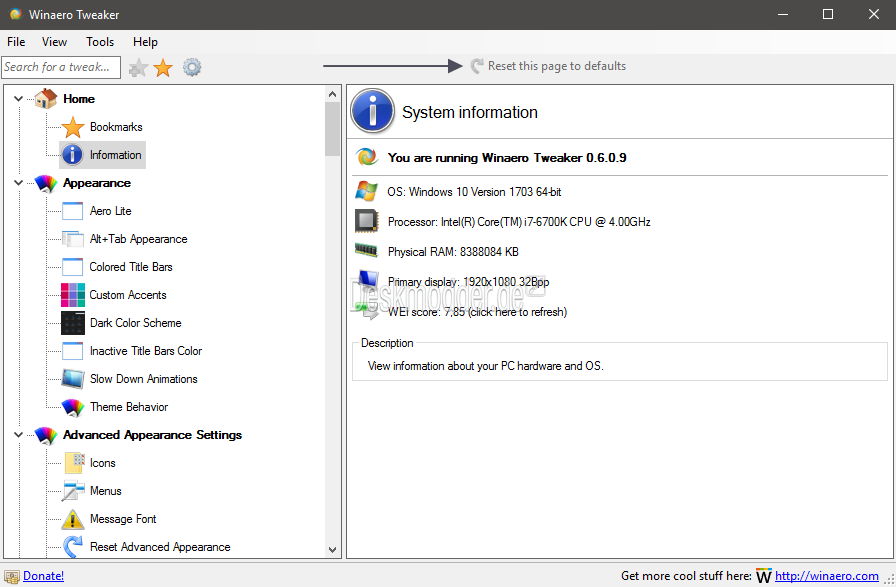Click the OS: Windows 10 Version 1703 text
The width and height of the screenshot is (896, 587).
click(474, 192)
